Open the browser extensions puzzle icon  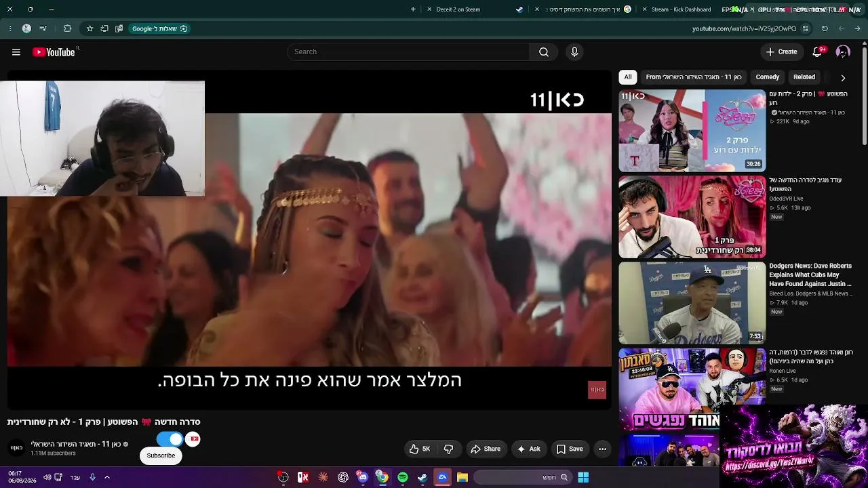click(x=67, y=28)
